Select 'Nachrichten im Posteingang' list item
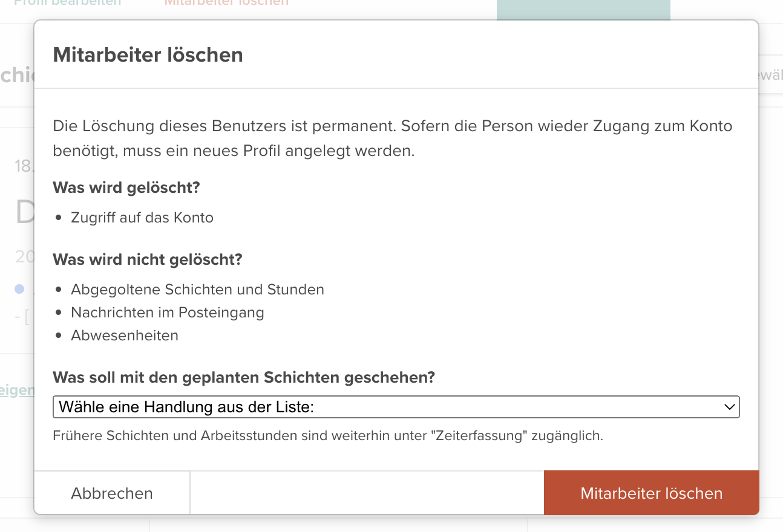This screenshot has width=783, height=532. coord(168,313)
